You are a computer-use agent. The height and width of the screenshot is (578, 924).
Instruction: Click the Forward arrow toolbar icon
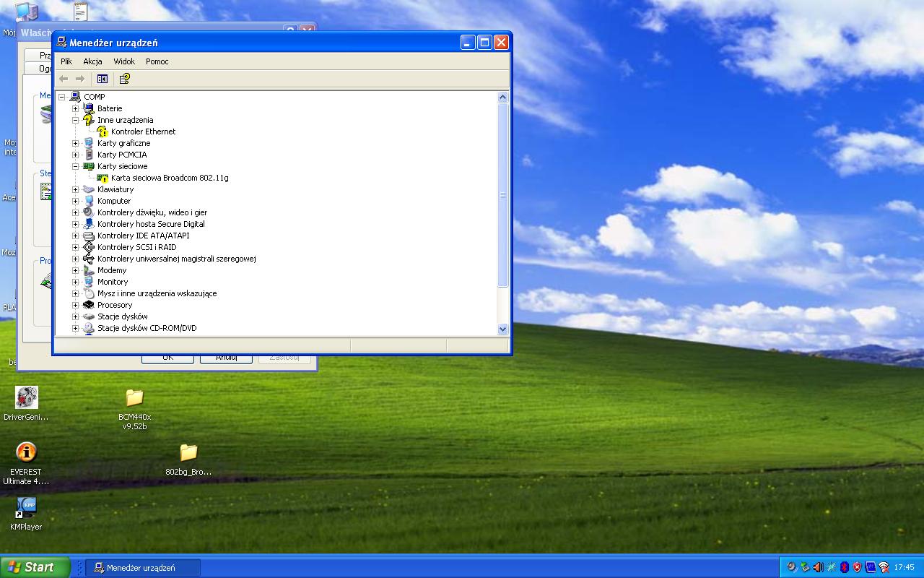coord(80,79)
